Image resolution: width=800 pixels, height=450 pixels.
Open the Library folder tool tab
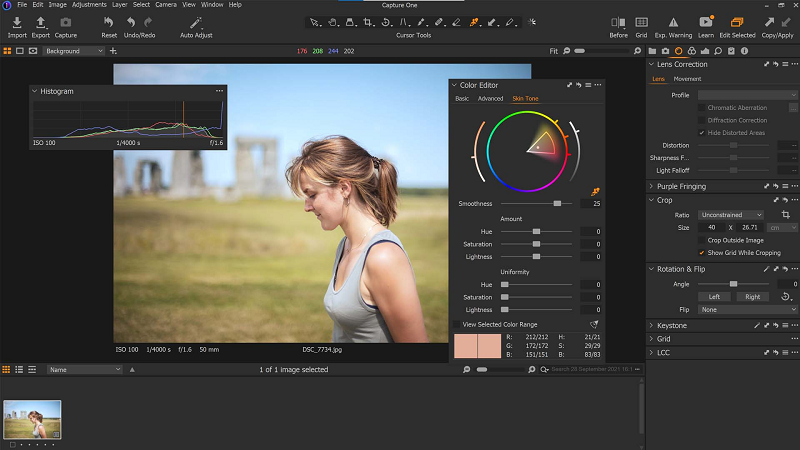coord(652,51)
